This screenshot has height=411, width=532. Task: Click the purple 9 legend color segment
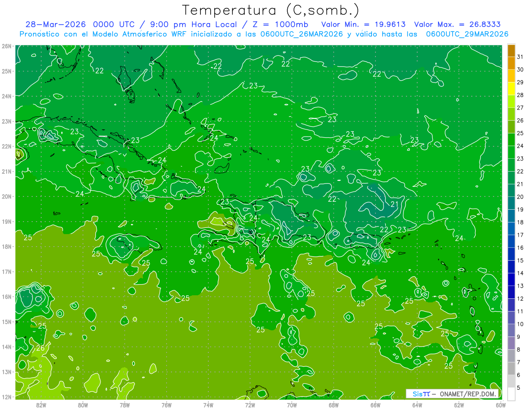tap(511, 330)
